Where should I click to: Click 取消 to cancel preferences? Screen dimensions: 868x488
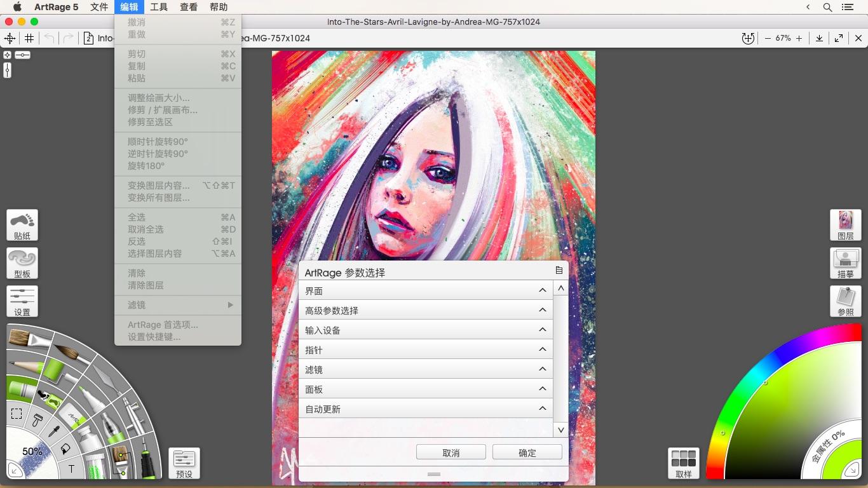click(x=451, y=452)
